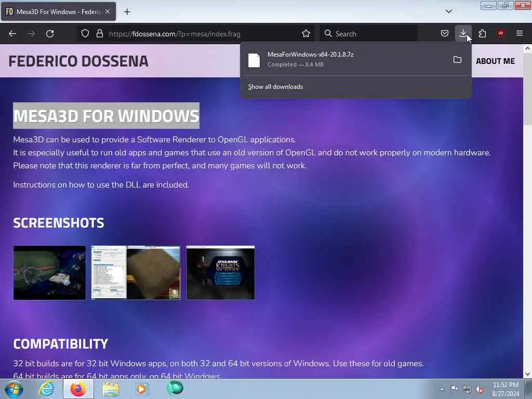This screenshot has width=532, height=399.
Task: Open containing folder of downloaded file
Action: 457,60
